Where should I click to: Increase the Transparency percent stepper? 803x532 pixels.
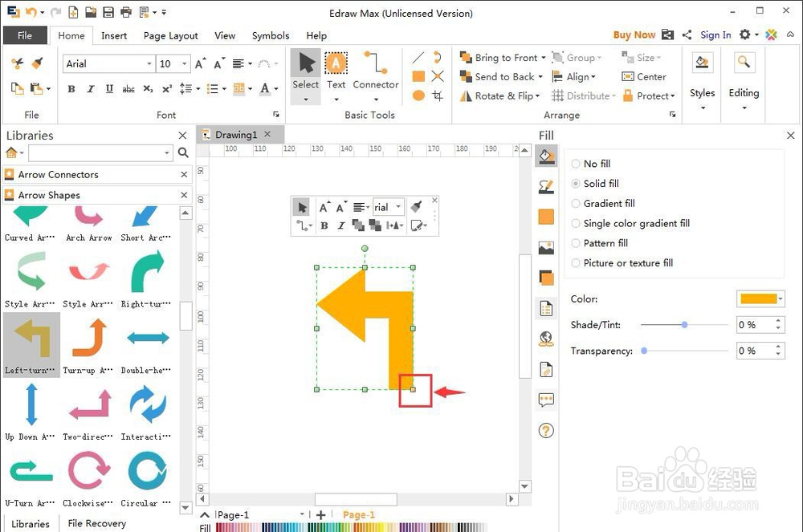778,347
